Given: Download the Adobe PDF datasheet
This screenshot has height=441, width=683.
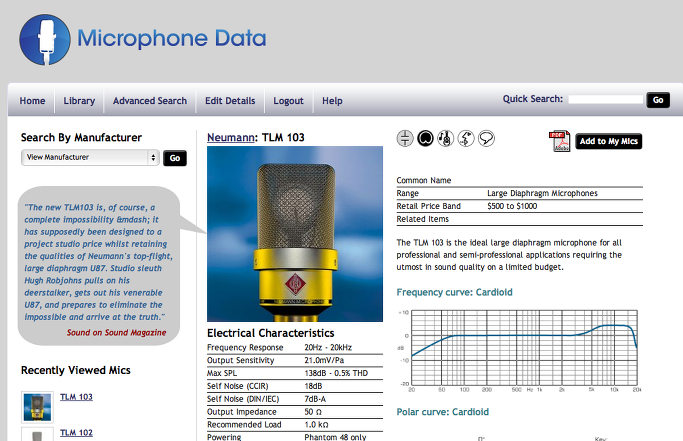Looking at the screenshot, I should pyautogui.click(x=559, y=141).
